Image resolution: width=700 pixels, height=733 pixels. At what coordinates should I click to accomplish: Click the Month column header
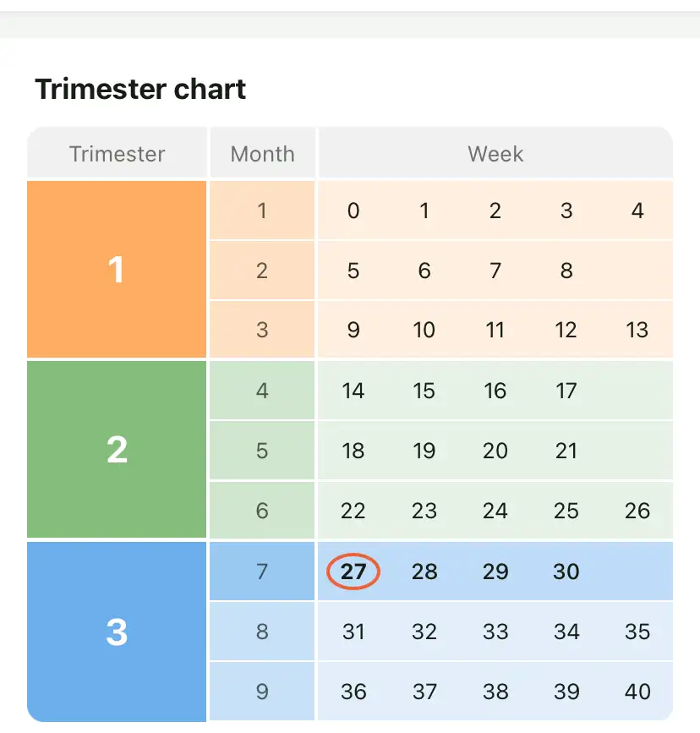pos(262,154)
